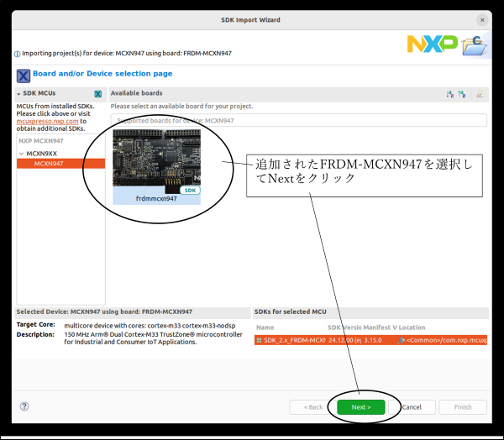This screenshot has height=440, width=504.
Task: Open the mcuxpresso.nxp.com link
Action: point(47,122)
